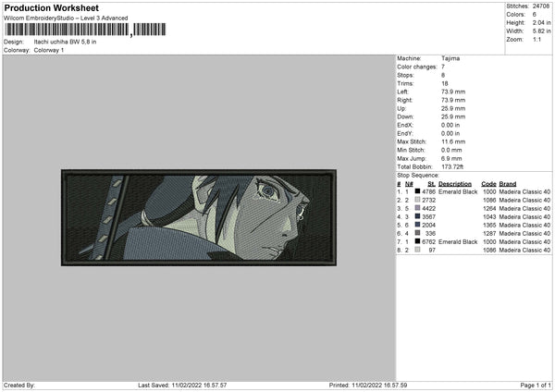Click the EndY value 0.00 in
Image resolution: width=555 pixels, height=392 pixels.
tap(450, 133)
